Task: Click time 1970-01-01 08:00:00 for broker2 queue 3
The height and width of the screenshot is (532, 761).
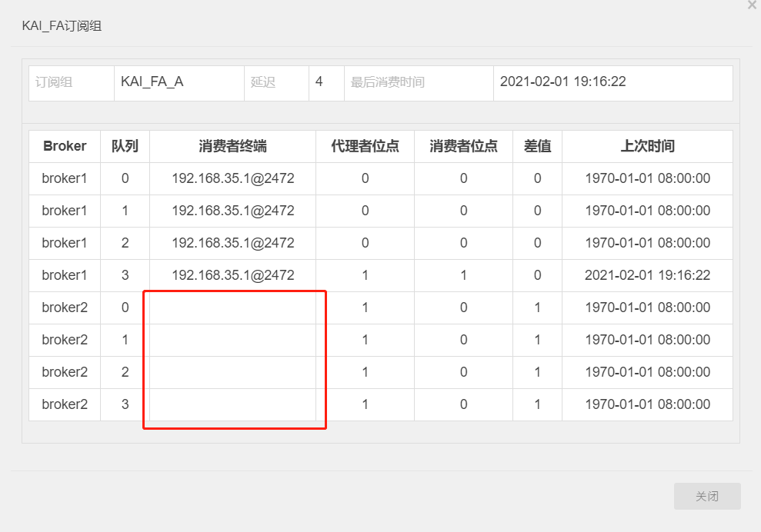Action: pos(647,404)
